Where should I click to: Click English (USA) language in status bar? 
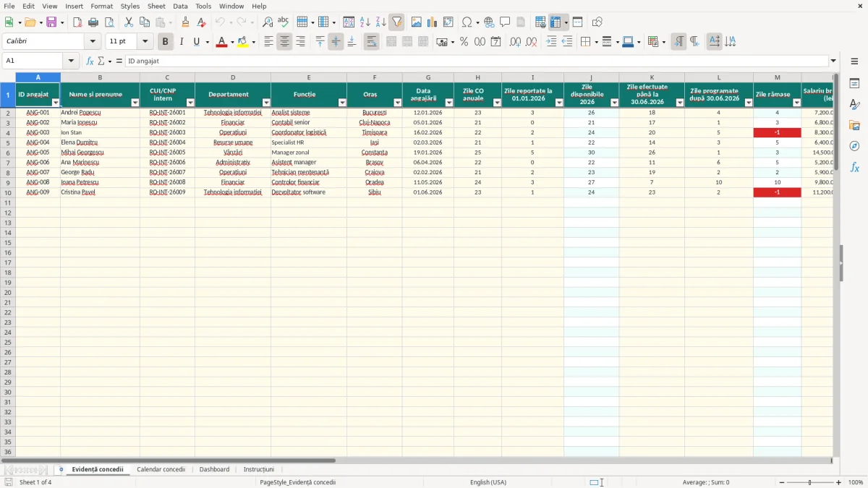pyautogui.click(x=488, y=482)
